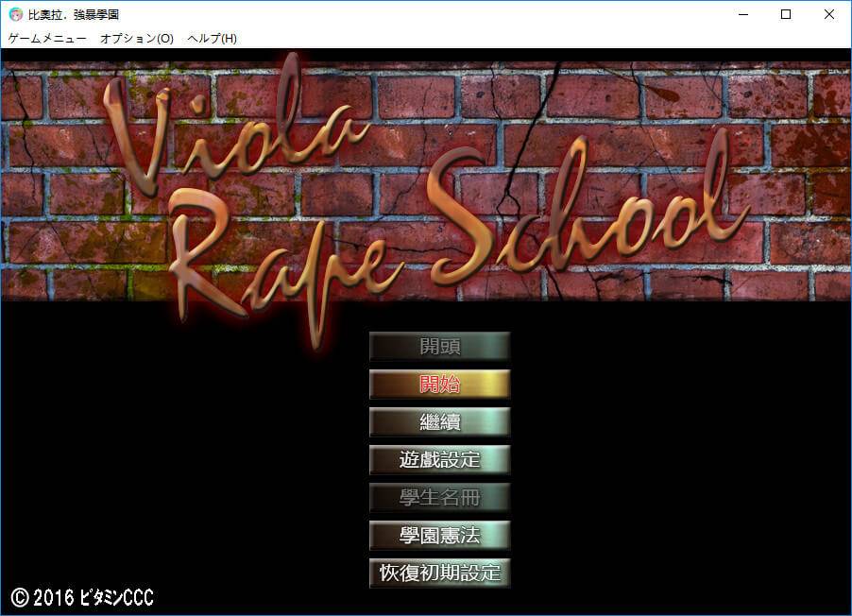Open the オプション(O) menu
The height and width of the screenshot is (616, 852).
(x=137, y=39)
